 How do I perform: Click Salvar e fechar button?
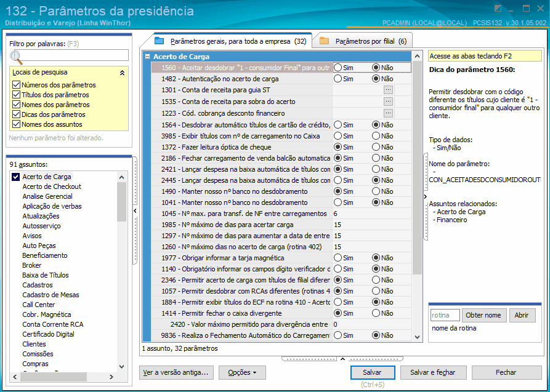[x=433, y=372]
